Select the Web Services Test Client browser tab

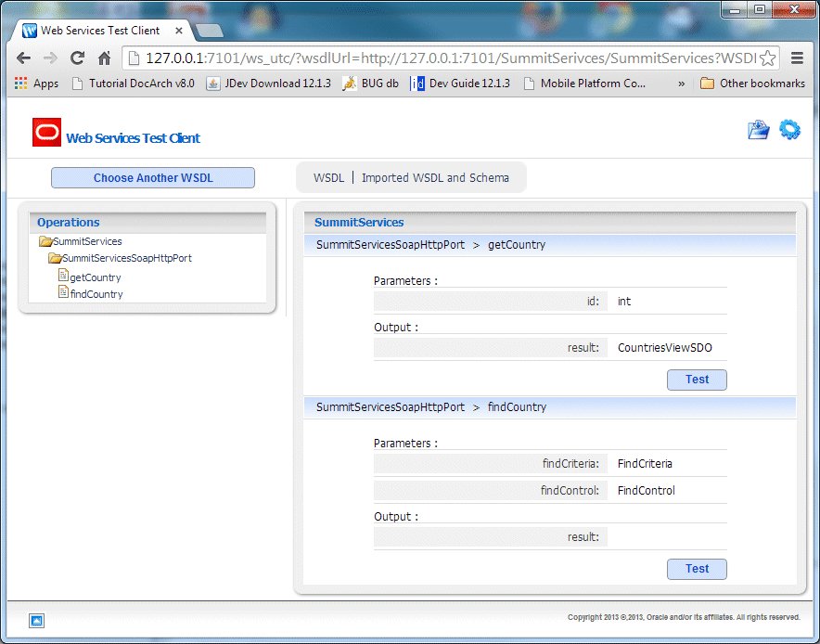point(100,31)
